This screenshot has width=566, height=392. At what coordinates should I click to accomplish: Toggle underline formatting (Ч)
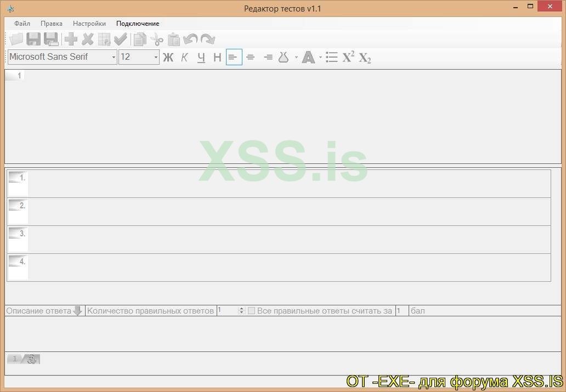click(201, 56)
